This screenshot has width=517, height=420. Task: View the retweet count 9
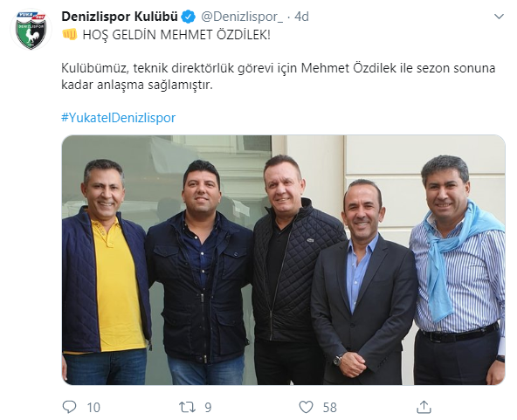208,408
